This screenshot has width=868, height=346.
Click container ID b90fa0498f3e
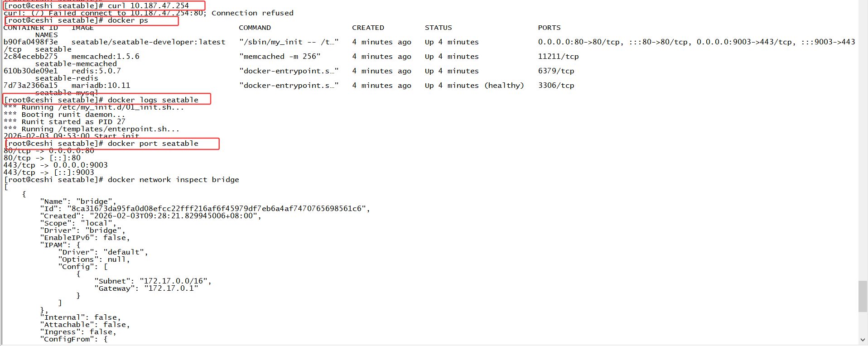pos(31,42)
